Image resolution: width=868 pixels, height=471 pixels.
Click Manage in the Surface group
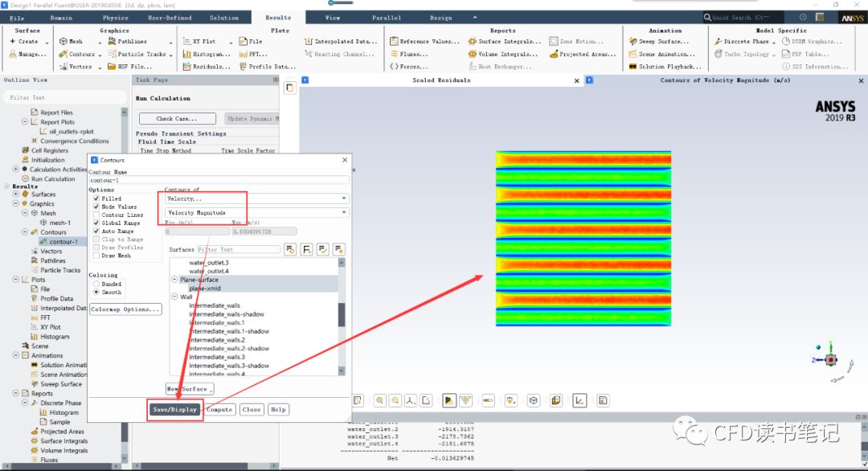pyautogui.click(x=27, y=54)
